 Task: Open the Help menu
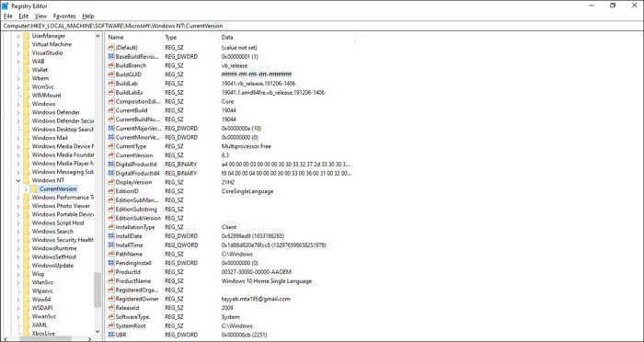[x=88, y=16]
